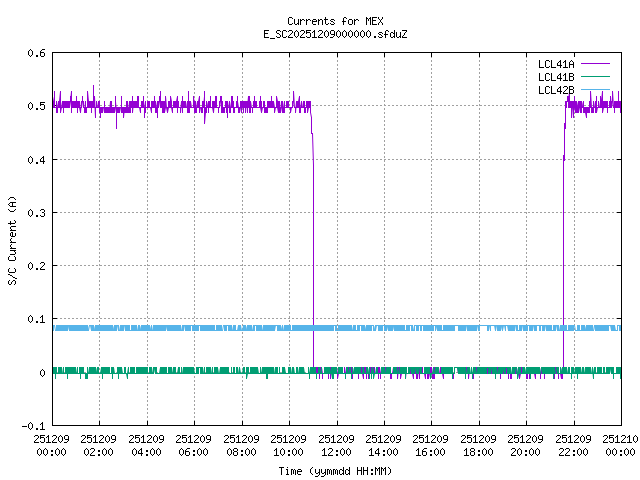The image size is (640, 480).
Task: Click the -0.1 y-axis tick label
Action: [x=32, y=426]
